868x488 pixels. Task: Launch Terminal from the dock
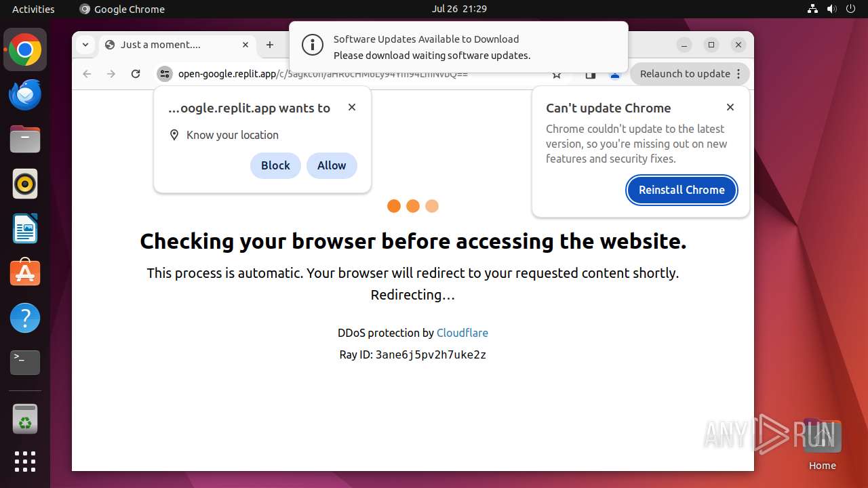click(x=25, y=363)
